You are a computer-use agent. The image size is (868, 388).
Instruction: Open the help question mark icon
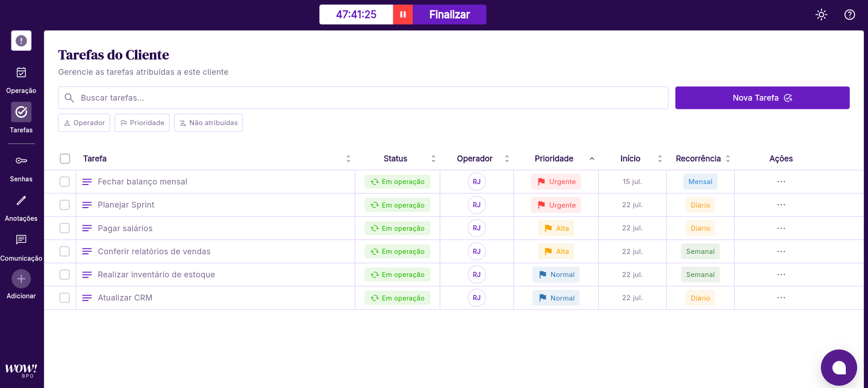(x=849, y=15)
